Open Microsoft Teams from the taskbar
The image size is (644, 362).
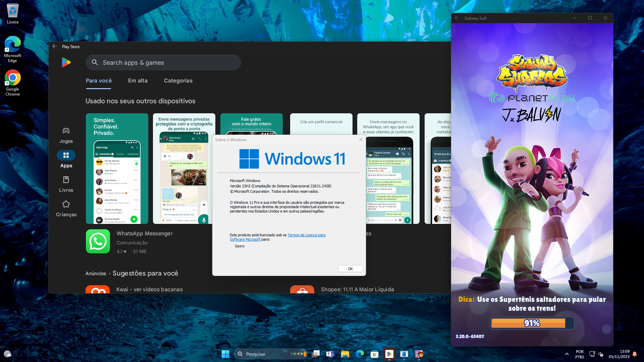(x=330, y=354)
